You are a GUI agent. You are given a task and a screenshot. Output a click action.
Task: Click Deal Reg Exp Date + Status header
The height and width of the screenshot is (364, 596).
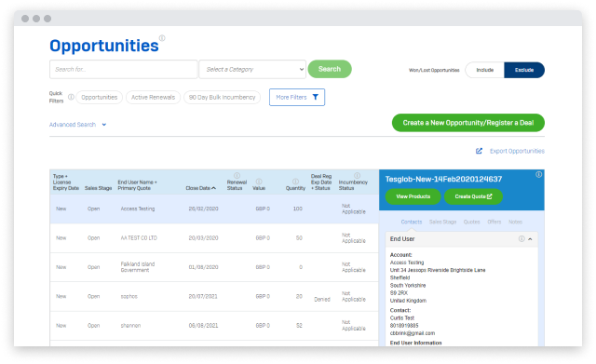[x=321, y=182]
